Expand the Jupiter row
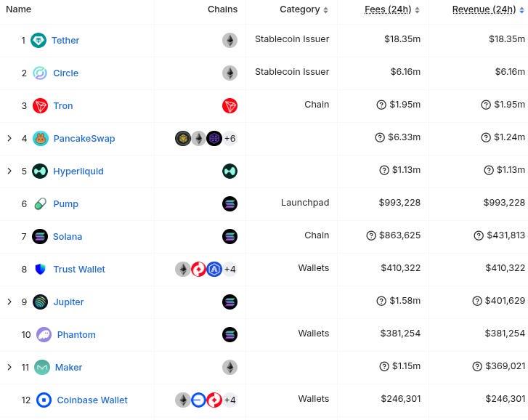This screenshot has height=420, width=528. point(9,302)
